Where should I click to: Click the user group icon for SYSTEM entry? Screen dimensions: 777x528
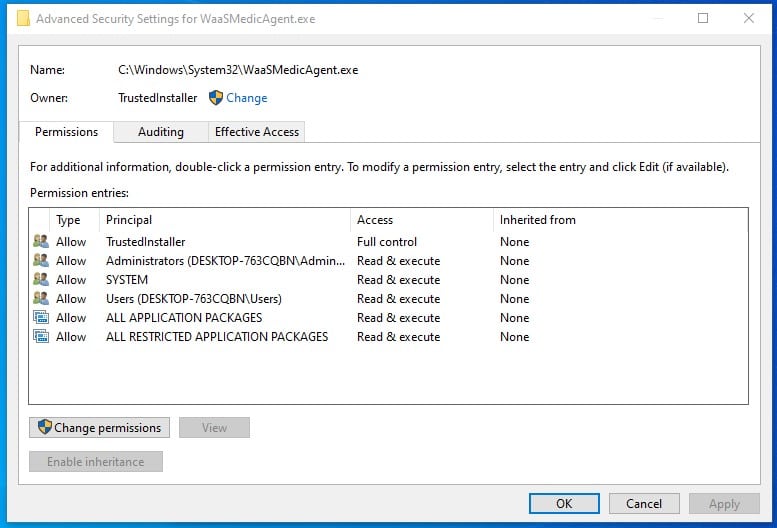(41, 279)
